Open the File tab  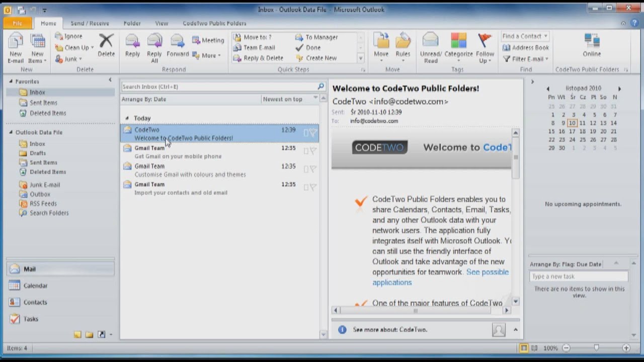click(x=17, y=23)
